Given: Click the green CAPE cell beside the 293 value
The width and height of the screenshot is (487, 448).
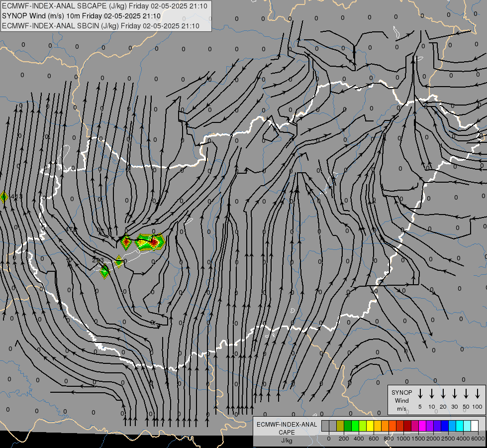Looking at the screenshot, I should (104, 271).
